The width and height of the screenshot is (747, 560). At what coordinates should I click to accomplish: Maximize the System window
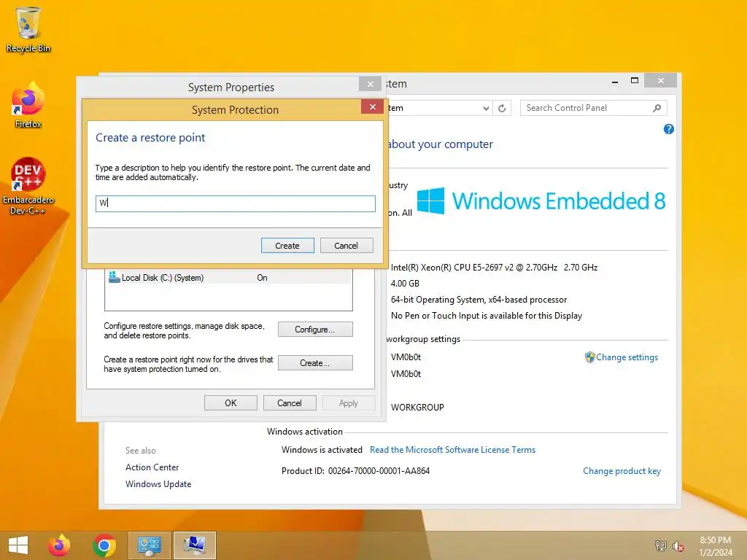634,80
